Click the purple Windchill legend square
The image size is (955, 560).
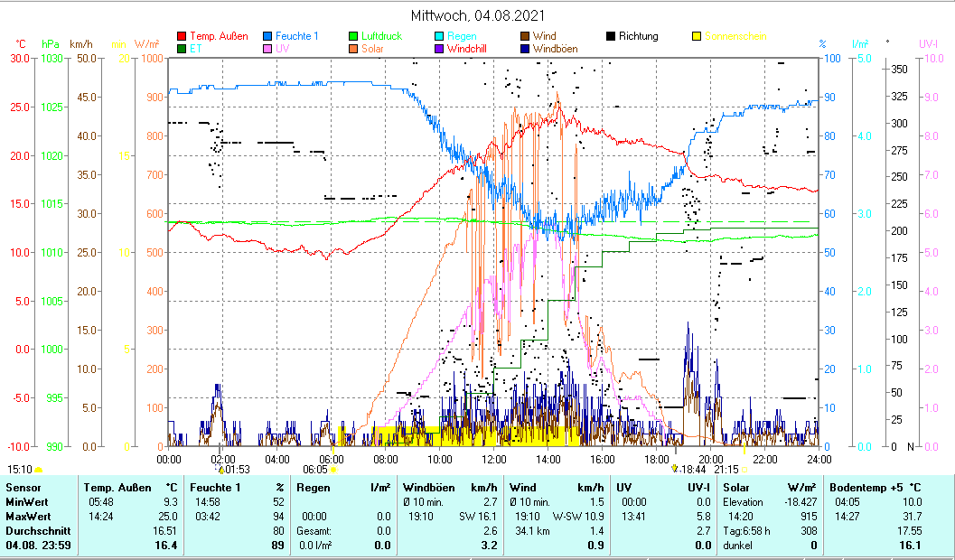coord(439,49)
